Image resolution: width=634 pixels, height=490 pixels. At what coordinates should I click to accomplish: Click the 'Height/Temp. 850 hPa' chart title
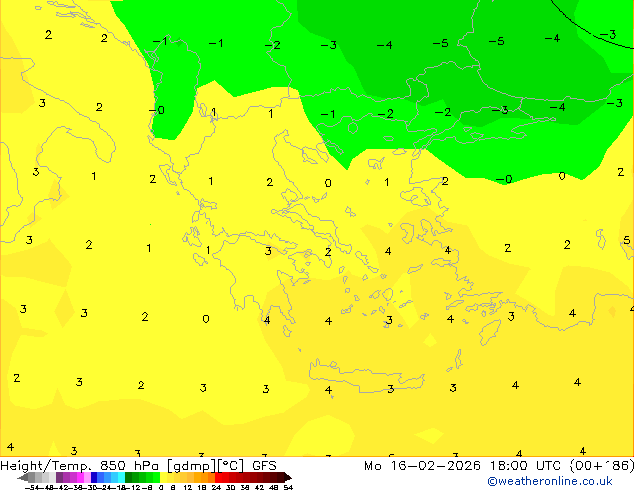coord(79,466)
